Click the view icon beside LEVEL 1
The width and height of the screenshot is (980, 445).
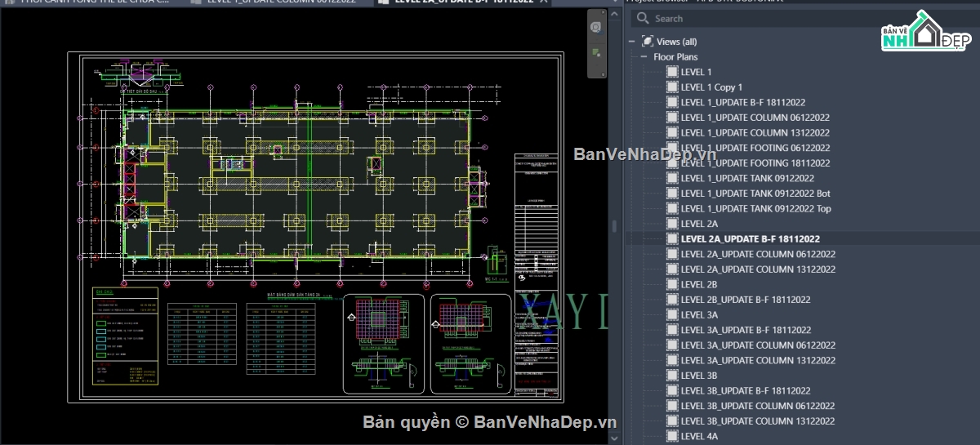click(x=672, y=72)
